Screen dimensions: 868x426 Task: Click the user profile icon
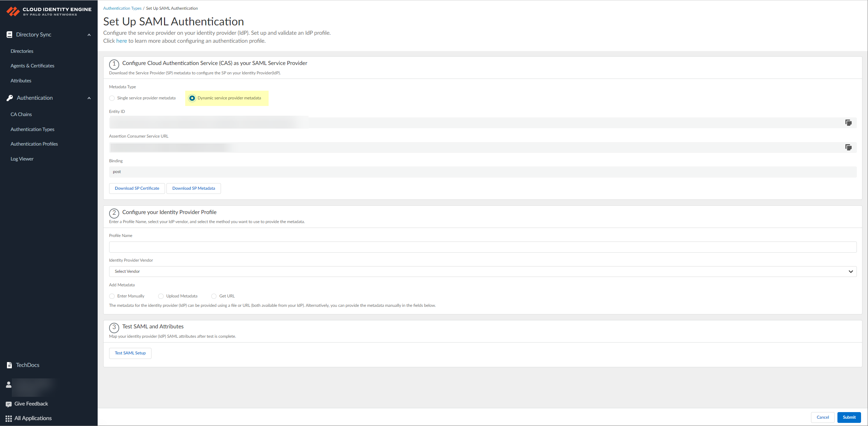[9, 385]
